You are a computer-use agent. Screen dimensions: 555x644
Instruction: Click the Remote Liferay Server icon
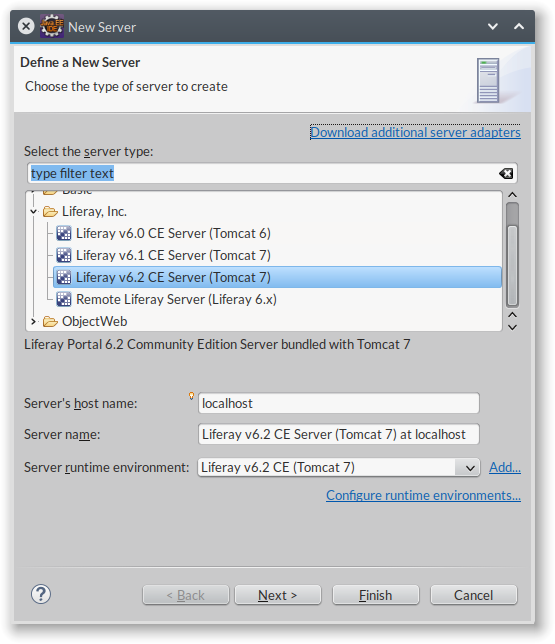64,299
